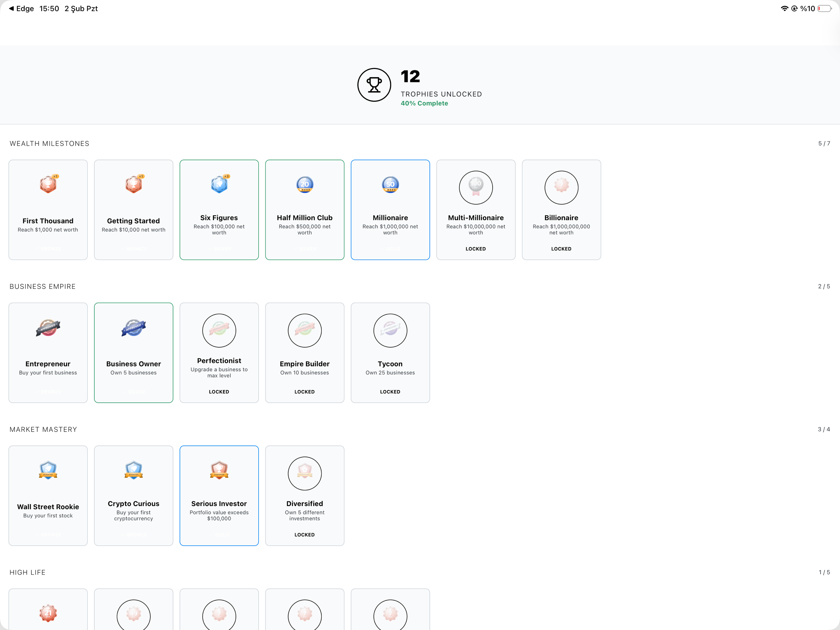Screen dimensions: 840x630
Task: Tap 'Own 25 businesses' description
Action: pyautogui.click(x=390, y=373)
